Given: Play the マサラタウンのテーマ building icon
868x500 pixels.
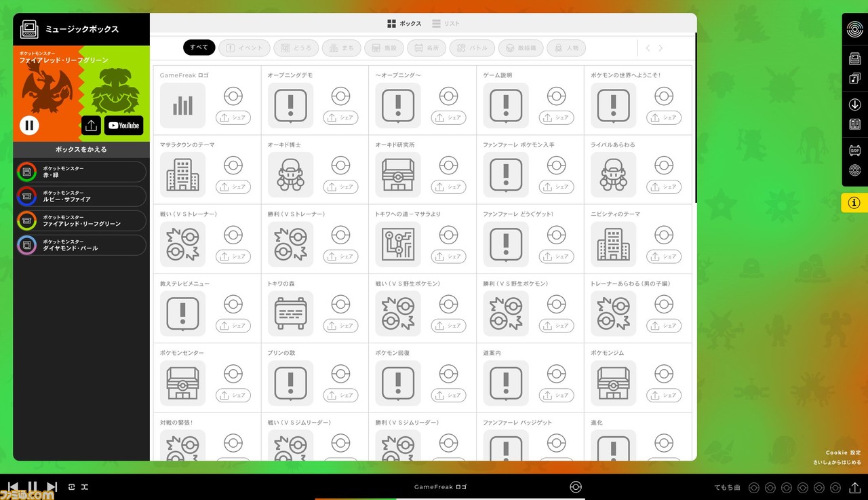Looking at the screenshot, I should coord(182,174).
